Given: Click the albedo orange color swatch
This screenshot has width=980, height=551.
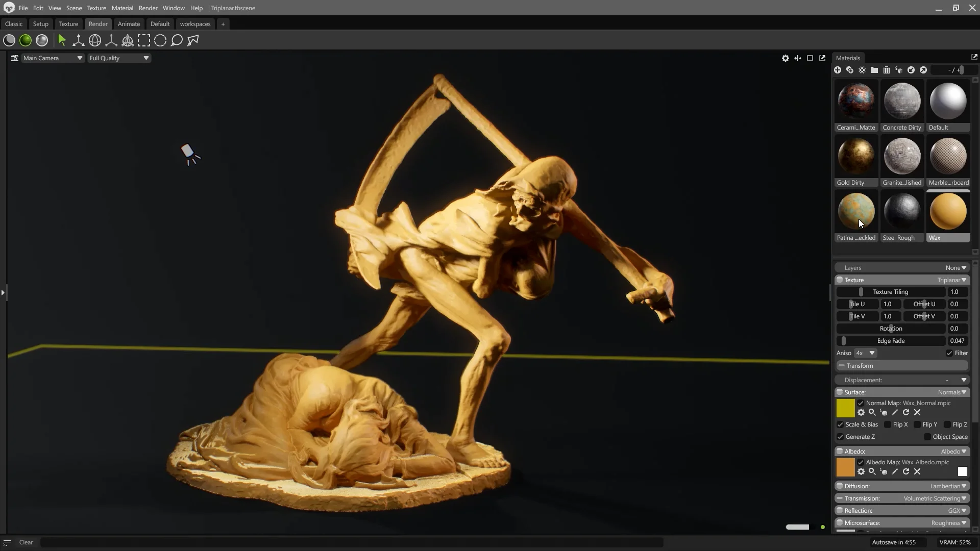Looking at the screenshot, I should point(845,467).
